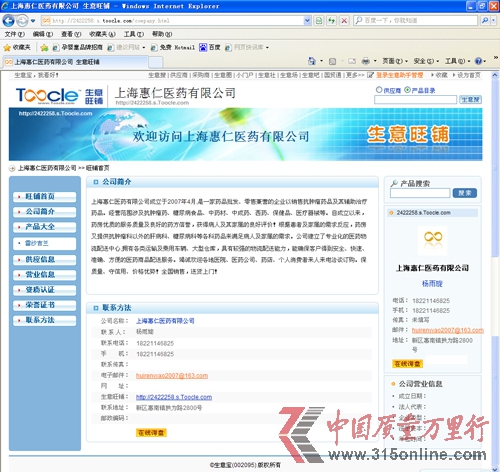The image size is (500, 472).
Task: Click the Help question mark icon
Action: [478, 61]
